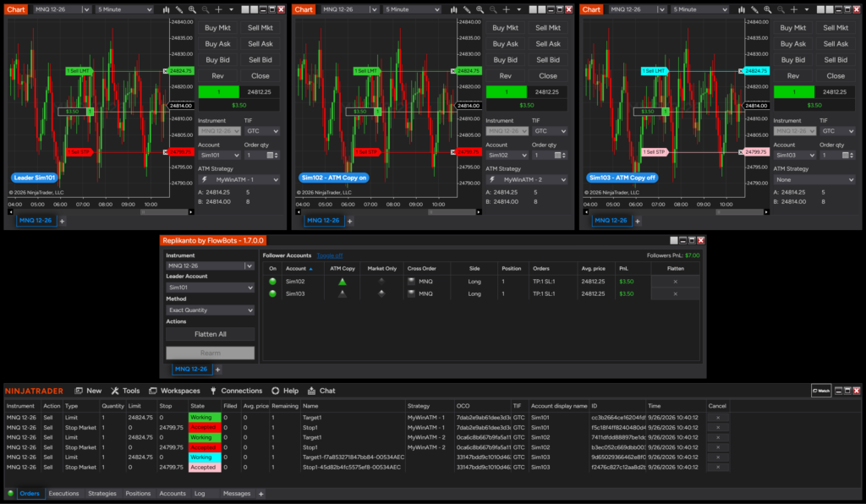Image resolution: width=866 pixels, height=504 pixels.
Task: Cancel Sim101 Target1 order in Orders grid
Action: point(718,418)
